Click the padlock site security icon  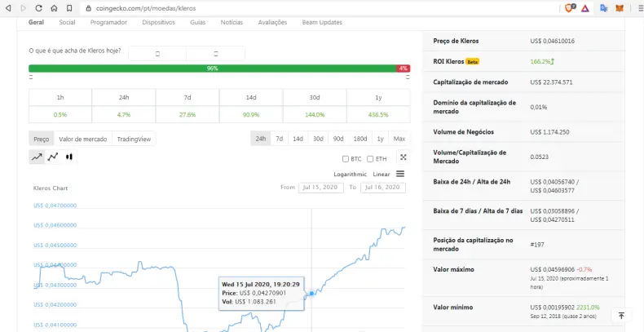88,8
